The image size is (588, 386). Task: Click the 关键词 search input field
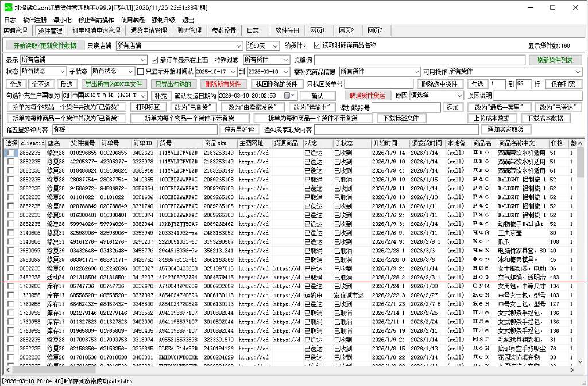tap(419, 60)
